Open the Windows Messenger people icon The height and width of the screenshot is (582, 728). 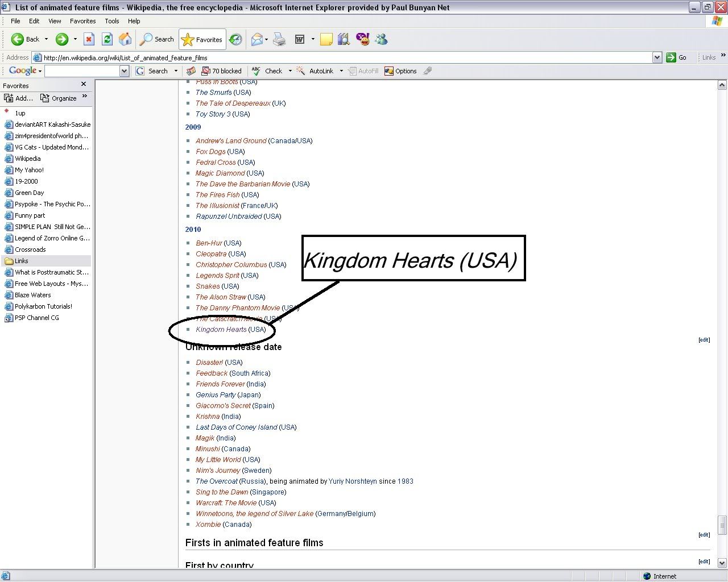pyautogui.click(x=381, y=39)
